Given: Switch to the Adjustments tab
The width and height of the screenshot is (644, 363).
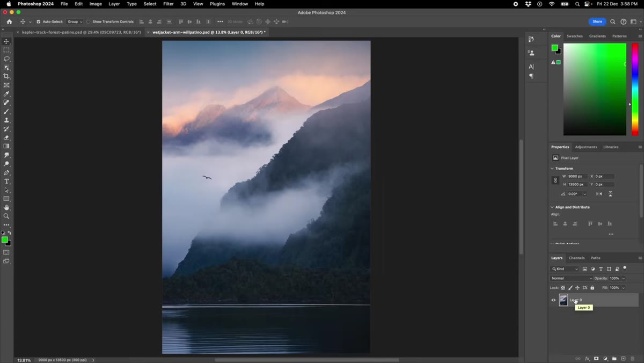Looking at the screenshot, I should (586, 147).
